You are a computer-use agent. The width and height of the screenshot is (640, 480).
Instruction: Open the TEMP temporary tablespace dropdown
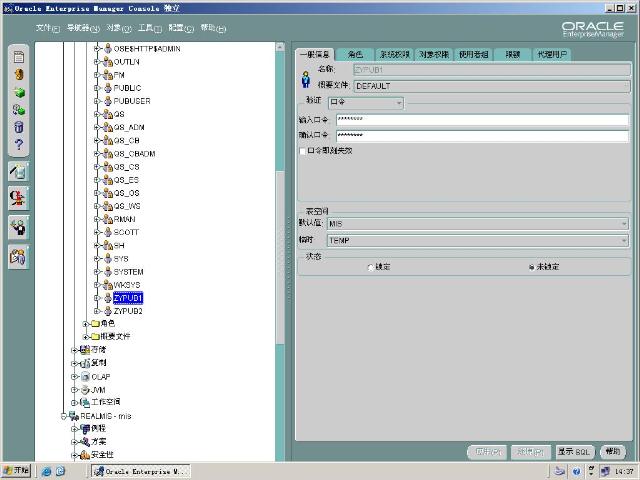coord(623,240)
